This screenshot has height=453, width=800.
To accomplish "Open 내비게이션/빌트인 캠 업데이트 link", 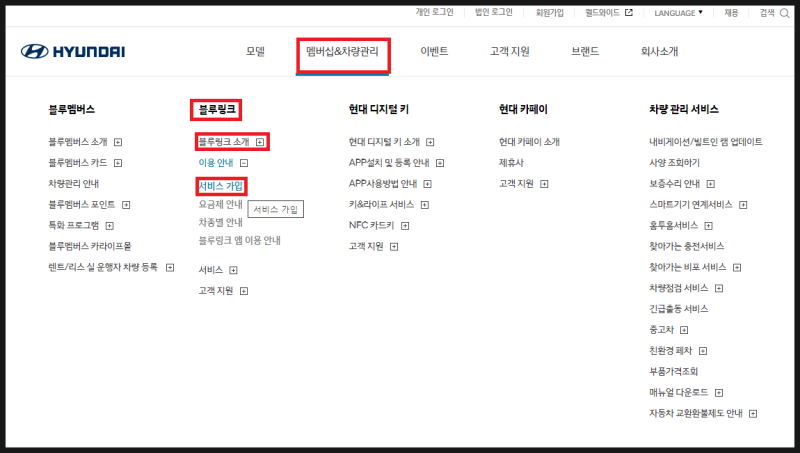I will click(706, 142).
